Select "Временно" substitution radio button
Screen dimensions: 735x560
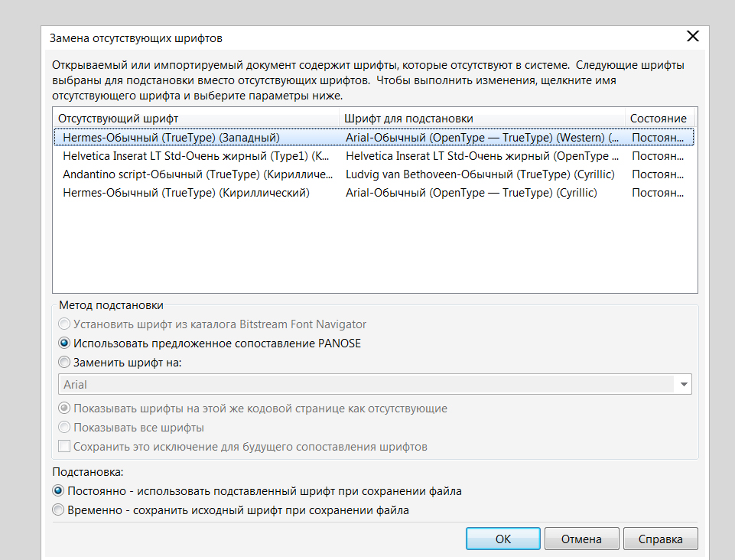point(58,510)
